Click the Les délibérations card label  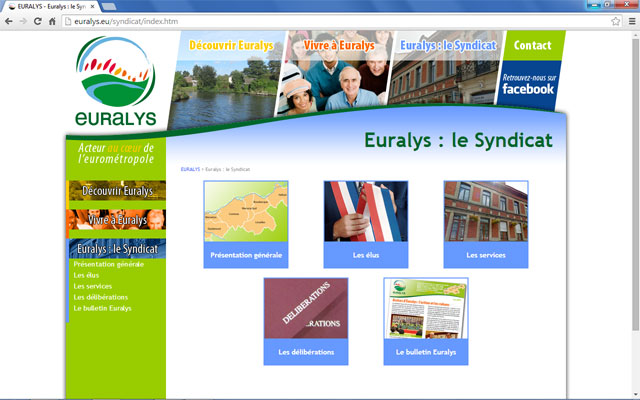click(306, 352)
